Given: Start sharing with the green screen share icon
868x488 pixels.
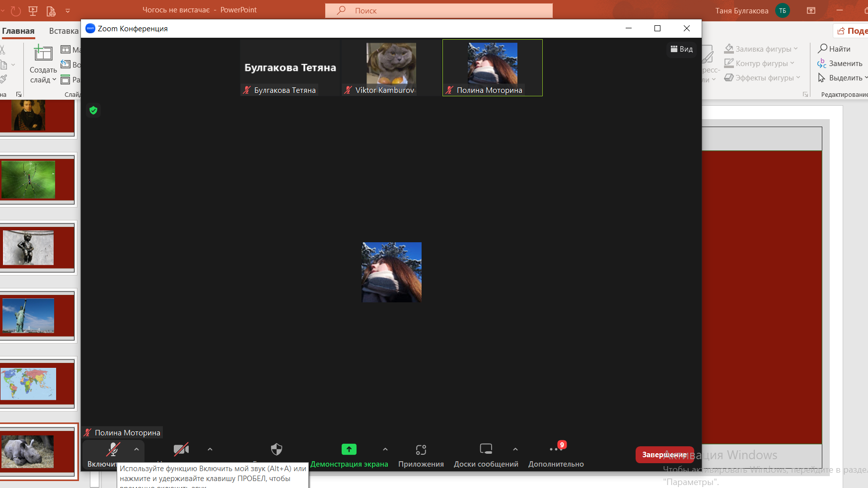Looking at the screenshot, I should click(349, 449).
